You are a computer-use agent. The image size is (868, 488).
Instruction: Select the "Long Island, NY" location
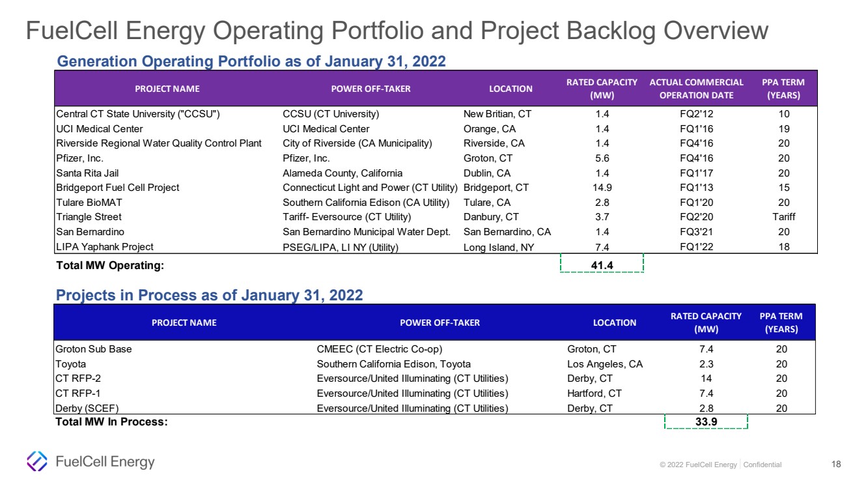click(499, 248)
